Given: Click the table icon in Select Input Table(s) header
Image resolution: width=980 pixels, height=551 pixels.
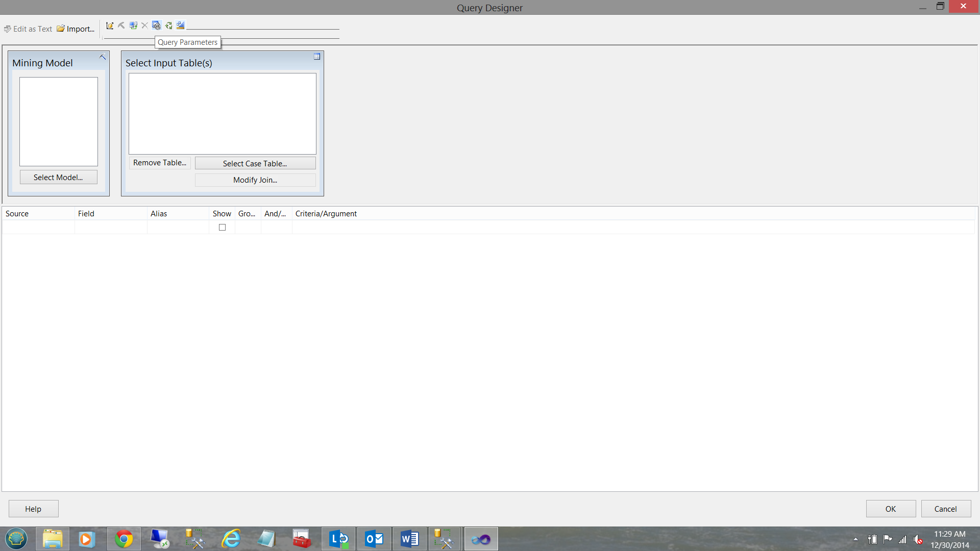Looking at the screenshot, I should (x=317, y=57).
